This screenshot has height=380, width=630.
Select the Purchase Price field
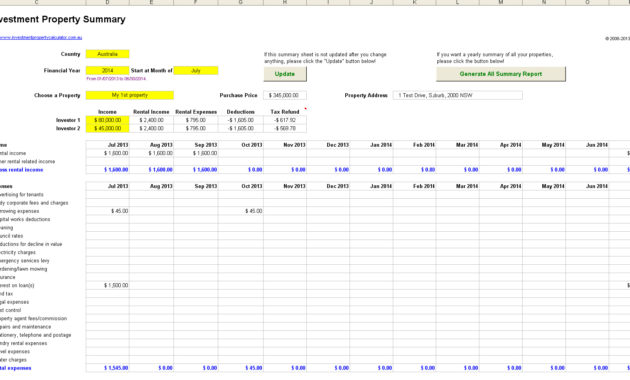[x=285, y=95]
